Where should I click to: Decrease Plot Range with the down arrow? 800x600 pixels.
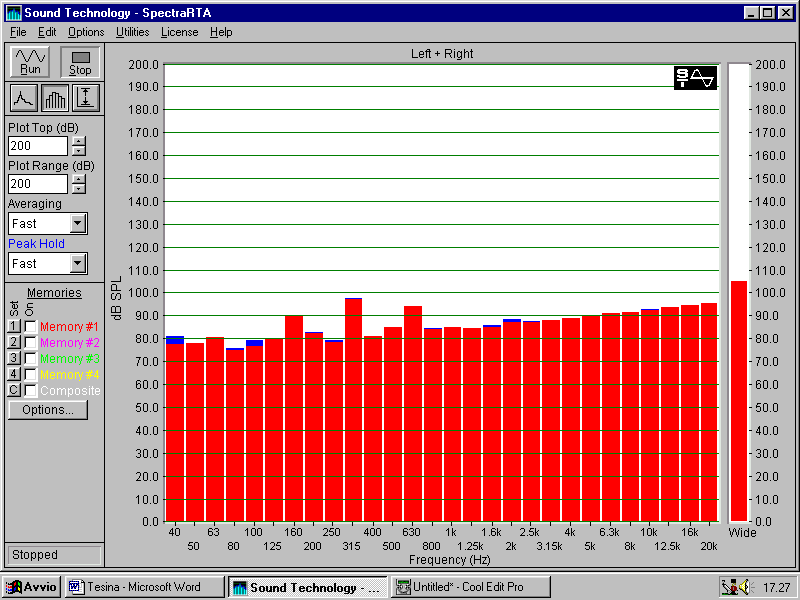79,189
